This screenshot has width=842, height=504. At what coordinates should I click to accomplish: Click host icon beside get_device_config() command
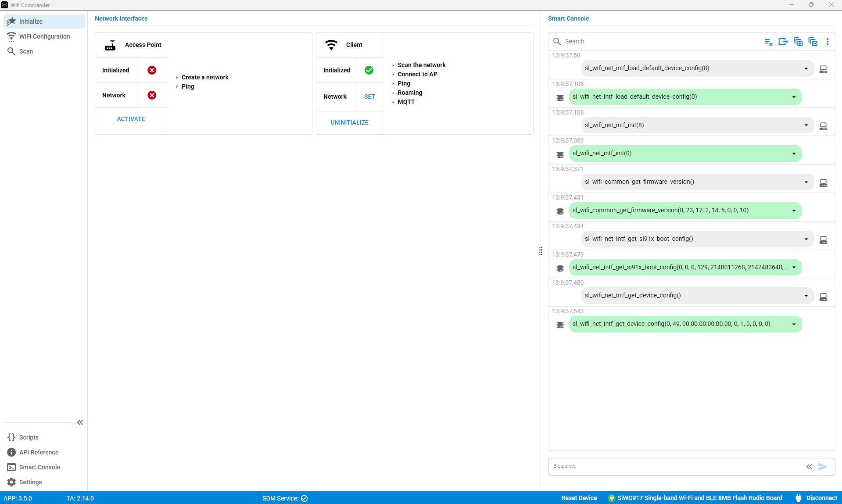click(823, 297)
